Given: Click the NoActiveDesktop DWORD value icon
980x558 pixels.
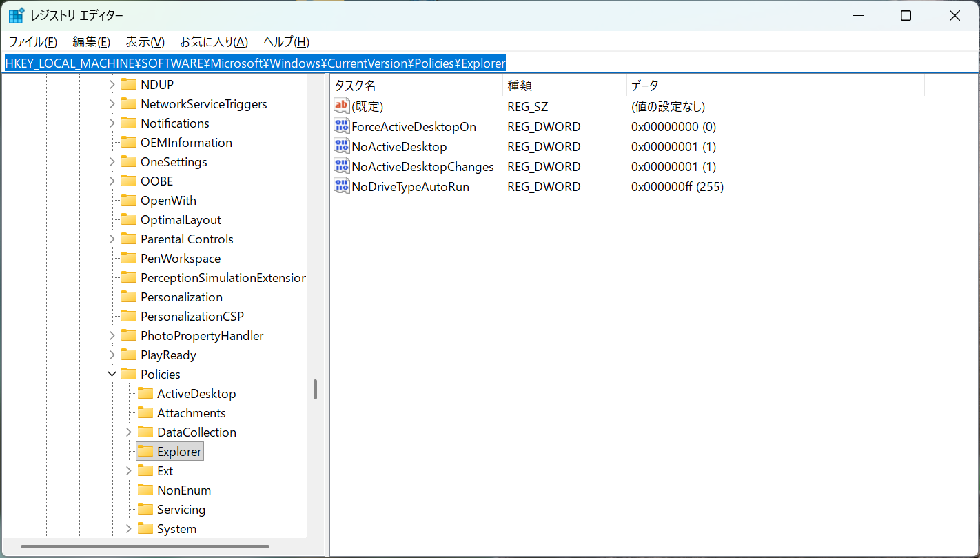Looking at the screenshot, I should coord(342,146).
